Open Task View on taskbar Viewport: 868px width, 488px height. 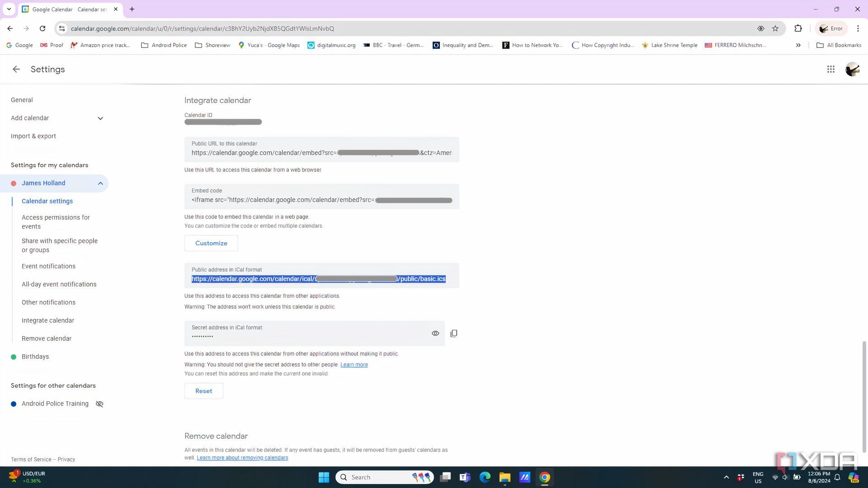445,477
